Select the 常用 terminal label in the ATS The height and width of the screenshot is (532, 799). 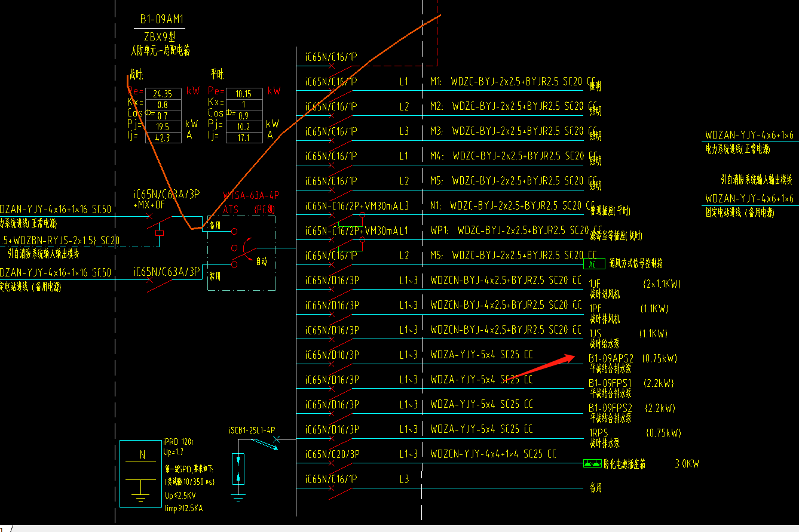click(x=215, y=277)
